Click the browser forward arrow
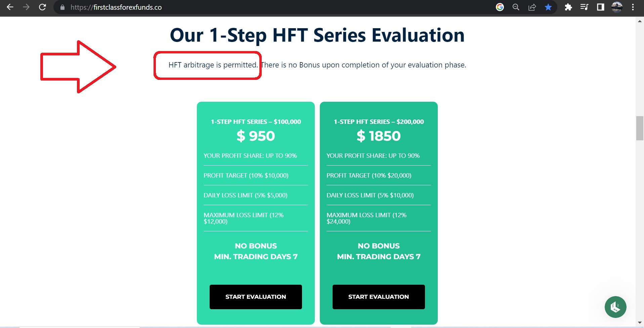Image resolution: width=644 pixels, height=328 pixels. pyautogui.click(x=26, y=7)
